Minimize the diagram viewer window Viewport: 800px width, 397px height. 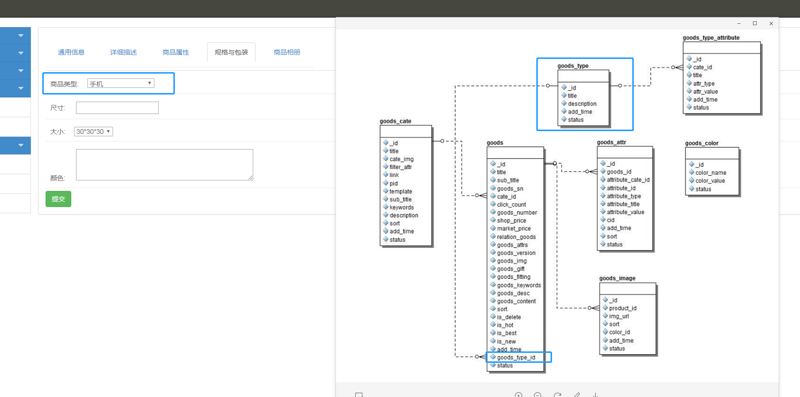coord(739,23)
